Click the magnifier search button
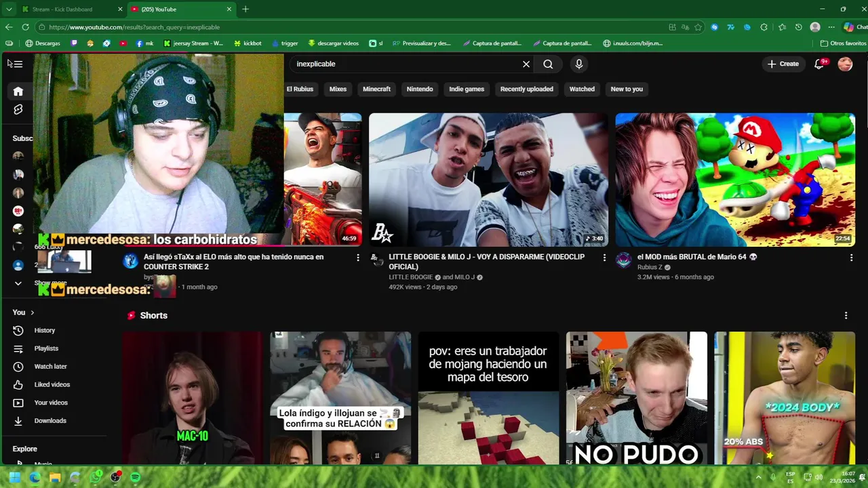Screen dimensions: 868x488 click(548, 64)
